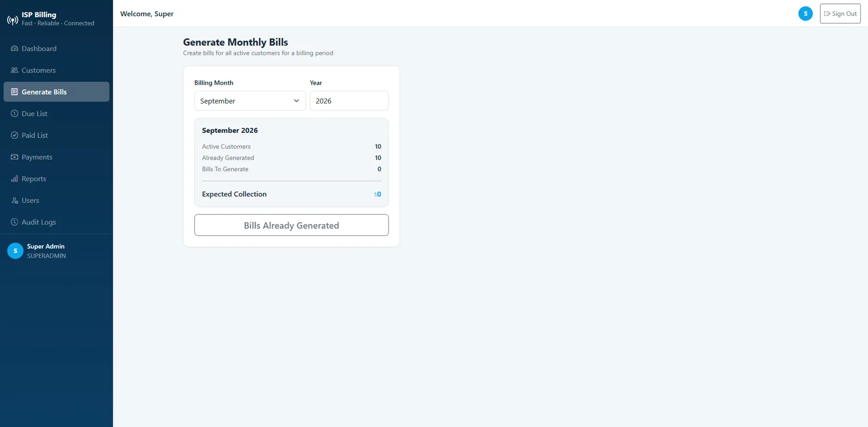This screenshot has height=427, width=868.
Task: Navigate to the Paid List
Action: coord(56,135)
